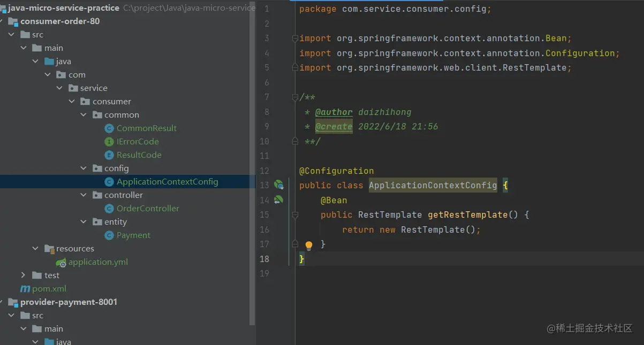
Task: Collapse the com package arrow
Action: (x=47, y=75)
